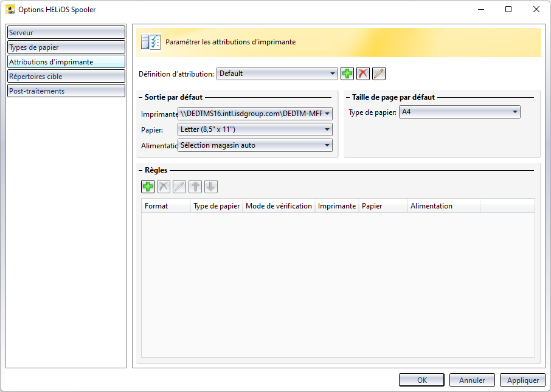Sort by Type de papier column header
This screenshot has height=392, width=551.
pos(217,206)
